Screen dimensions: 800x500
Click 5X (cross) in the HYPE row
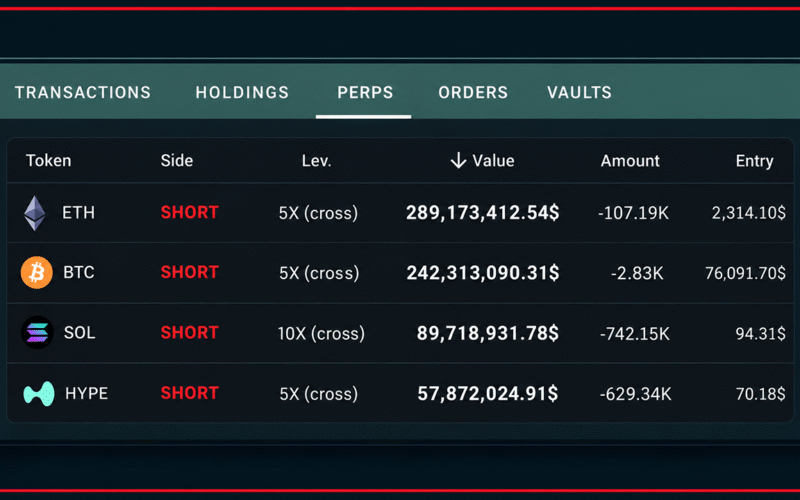319,393
